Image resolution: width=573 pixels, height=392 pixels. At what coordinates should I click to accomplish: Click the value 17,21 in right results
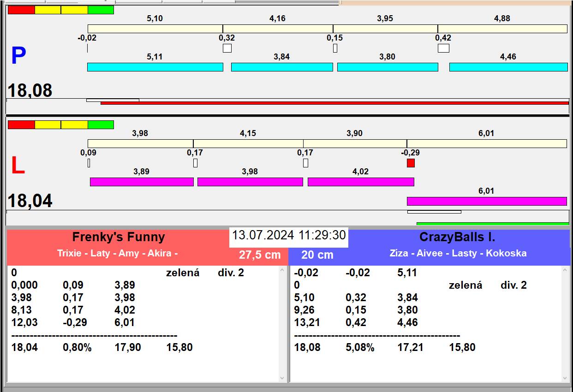[411, 348]
